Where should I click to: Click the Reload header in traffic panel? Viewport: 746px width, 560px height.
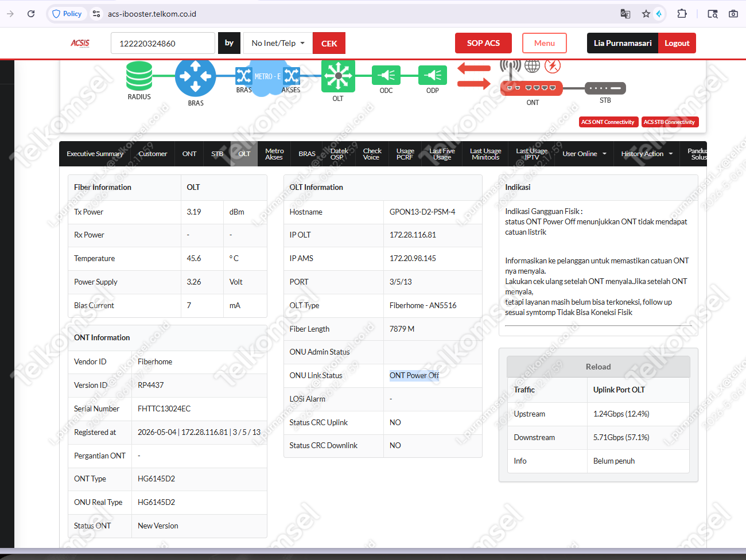[x=598, y=367]
